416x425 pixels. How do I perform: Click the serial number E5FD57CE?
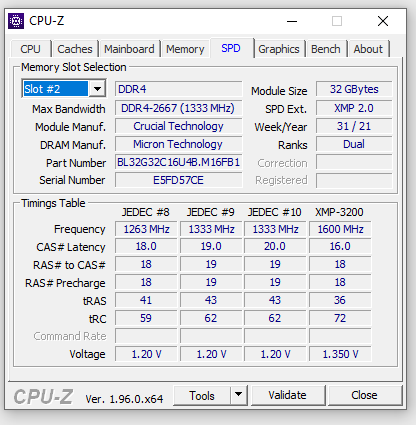179,180
